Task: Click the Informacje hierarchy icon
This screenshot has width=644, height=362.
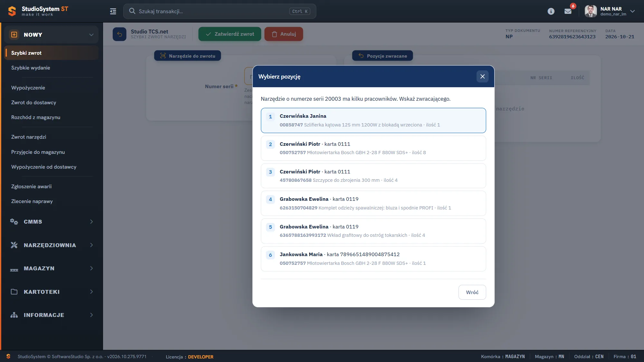Action: click(14, 315)
